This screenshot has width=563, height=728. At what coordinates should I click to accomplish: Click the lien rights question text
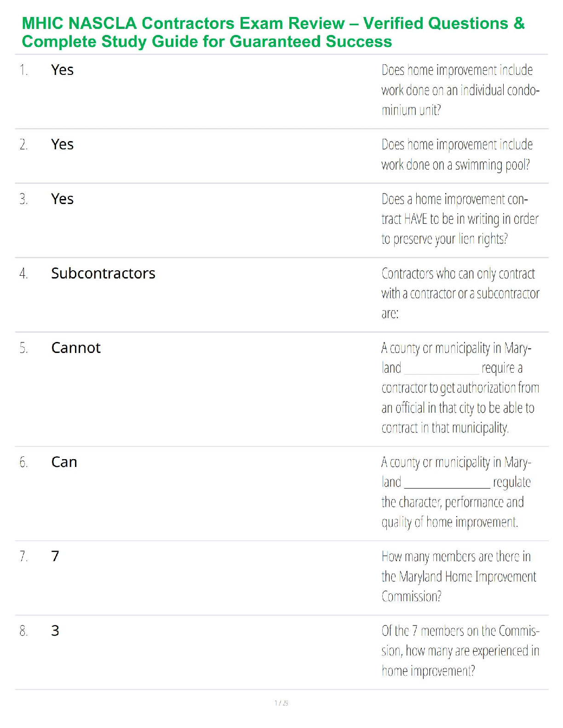460,219
